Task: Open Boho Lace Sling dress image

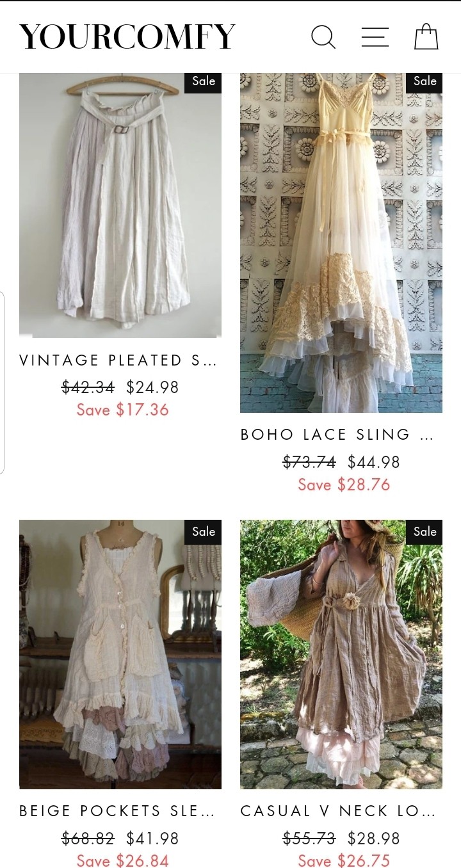Action: [x=341, y=243]
